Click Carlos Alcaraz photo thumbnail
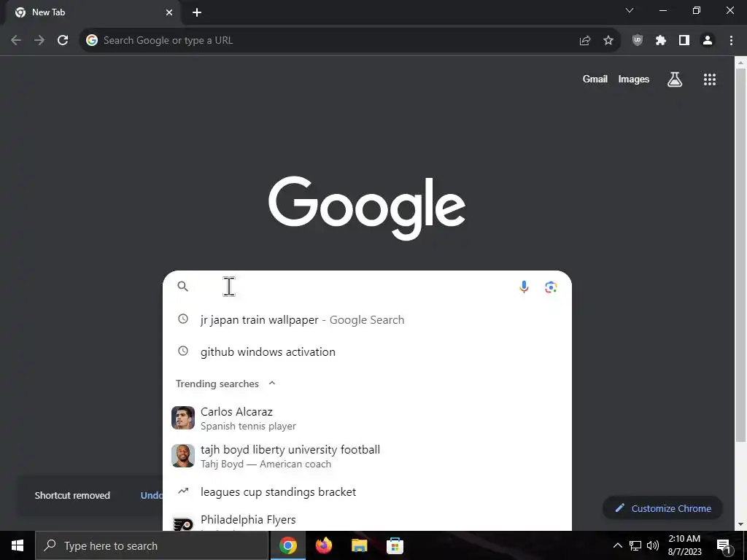 (x=183, y=418)
